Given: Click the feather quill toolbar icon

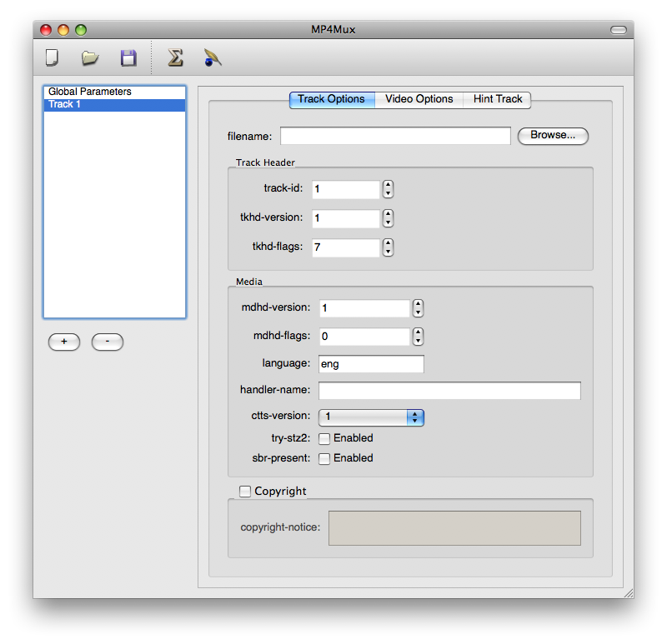Looking at the screenshot, I should tap(213, 57).
